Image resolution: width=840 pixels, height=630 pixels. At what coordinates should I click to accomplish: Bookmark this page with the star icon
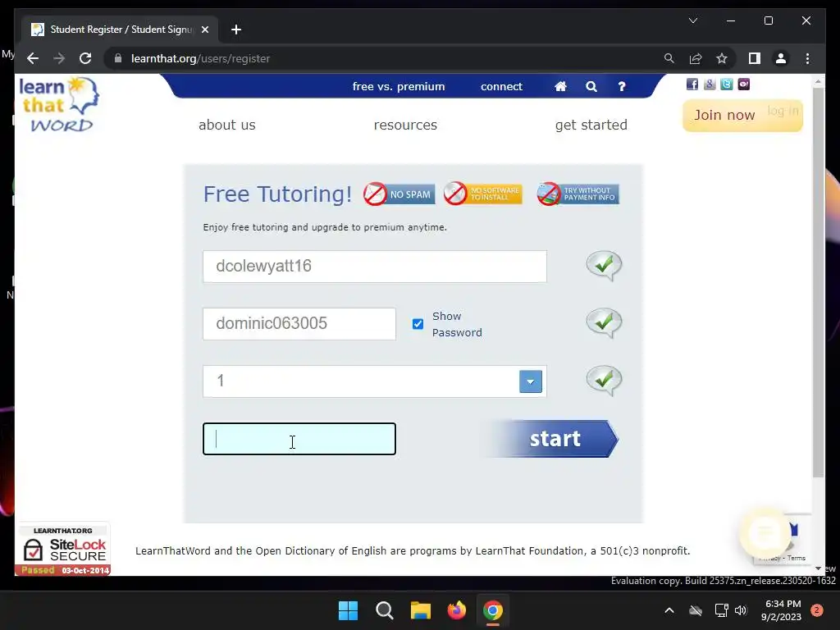[722, 58]
